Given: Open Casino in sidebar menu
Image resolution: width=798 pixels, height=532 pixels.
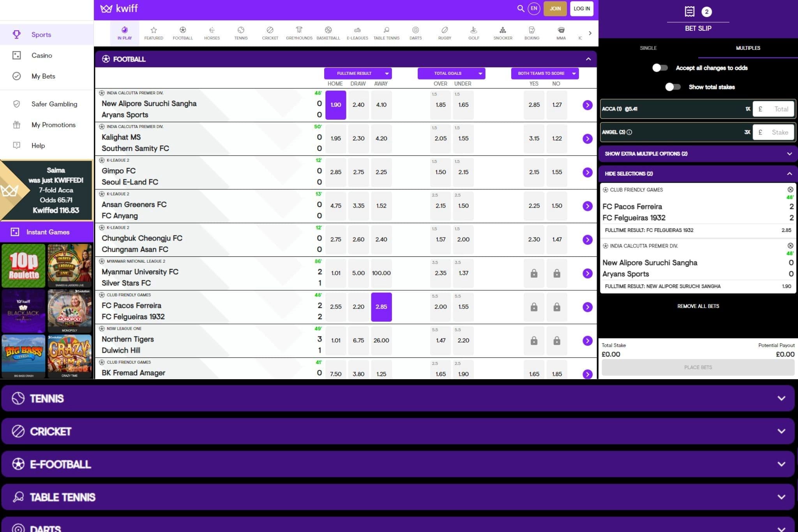Looking at the screenshot, I should pyautogui.click(x=47, y=55).
